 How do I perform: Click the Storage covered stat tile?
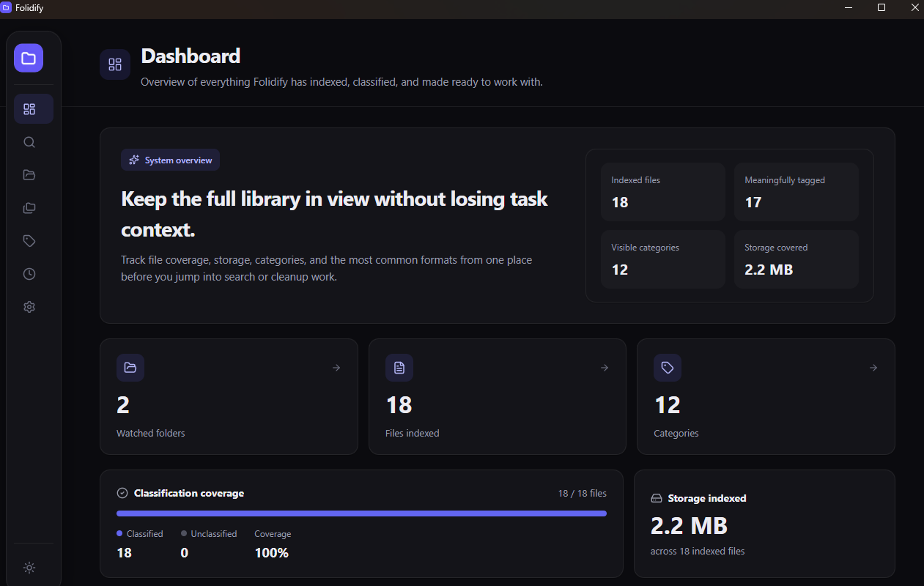pos(797,259)
